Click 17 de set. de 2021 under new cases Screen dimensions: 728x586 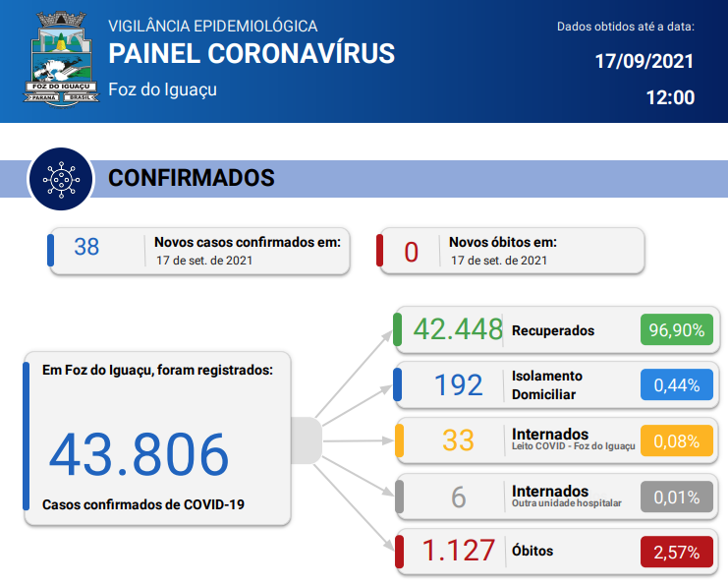pos(204,261)
